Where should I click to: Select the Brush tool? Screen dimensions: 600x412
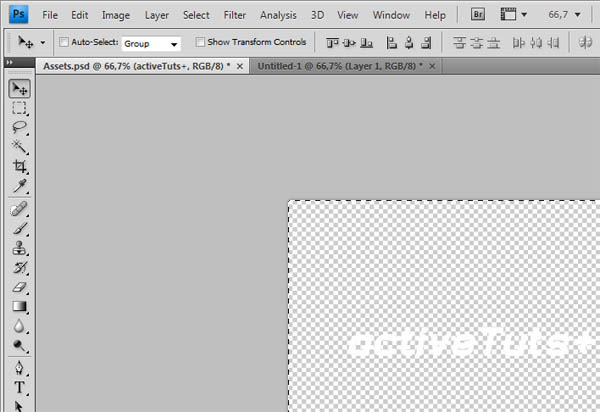tap(19, 229)
